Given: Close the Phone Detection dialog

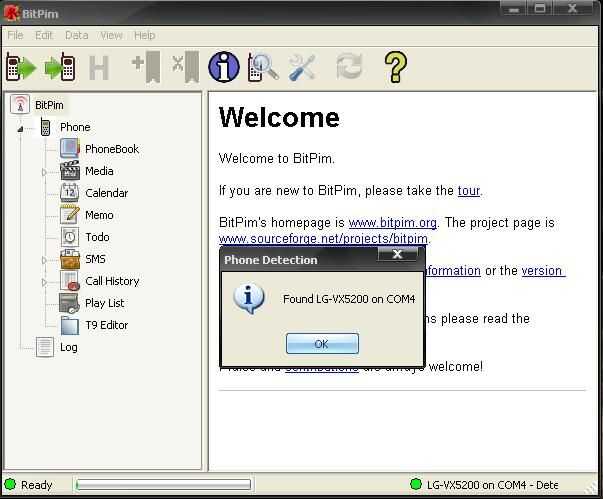Looking at the screenshot, I should coord(398,254).
